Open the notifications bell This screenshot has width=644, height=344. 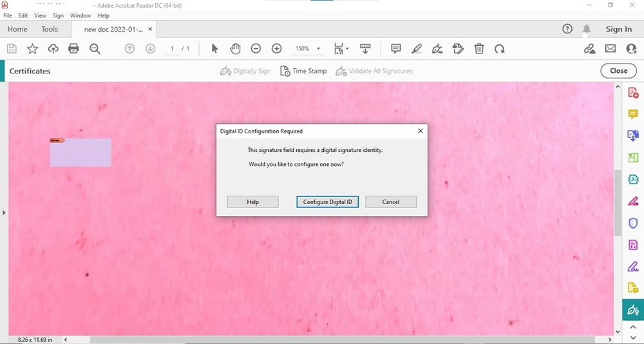(x=587, y=29)
